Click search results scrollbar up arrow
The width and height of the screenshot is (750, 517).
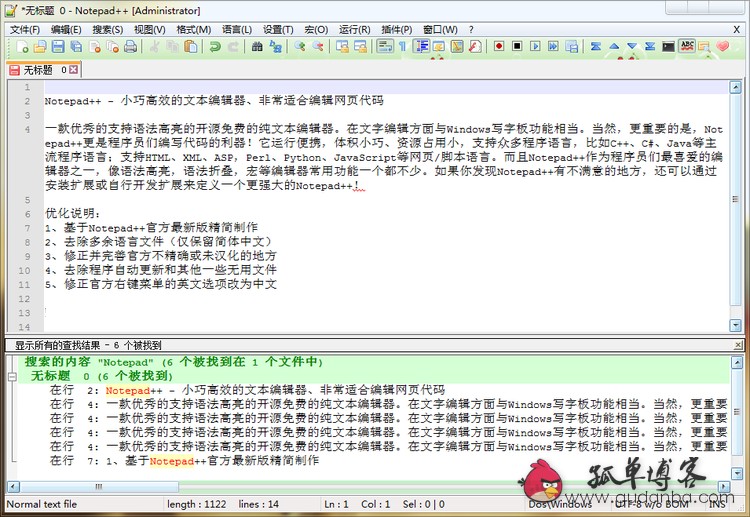(x=737, y=363)
